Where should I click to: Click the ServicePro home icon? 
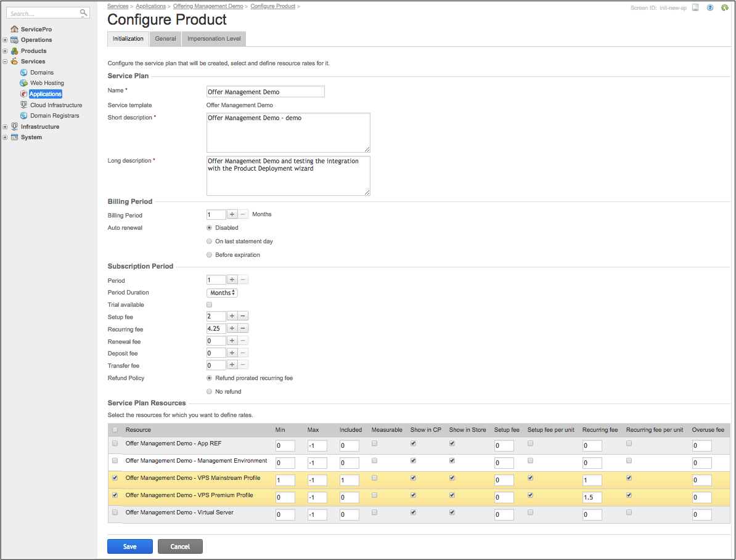[15, 30]
